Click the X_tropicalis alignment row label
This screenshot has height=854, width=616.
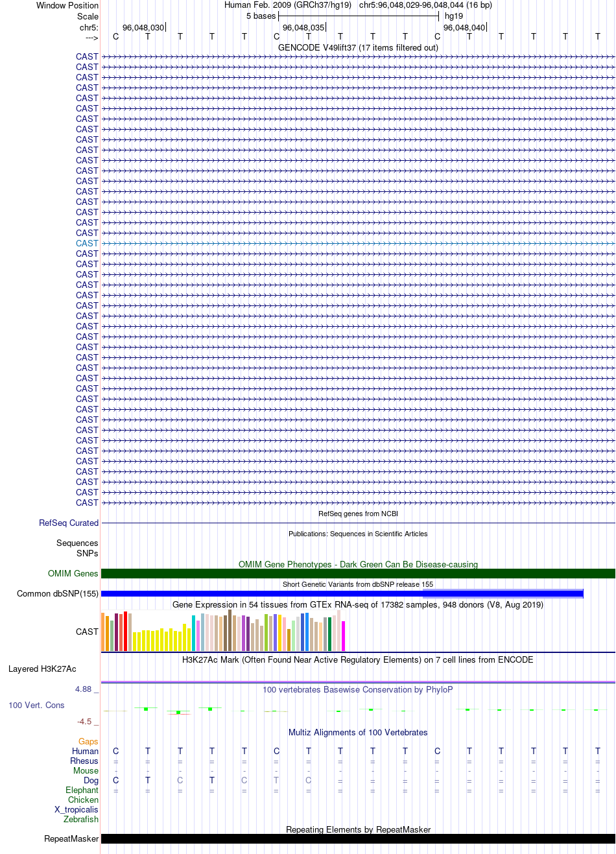click(77, 809)
